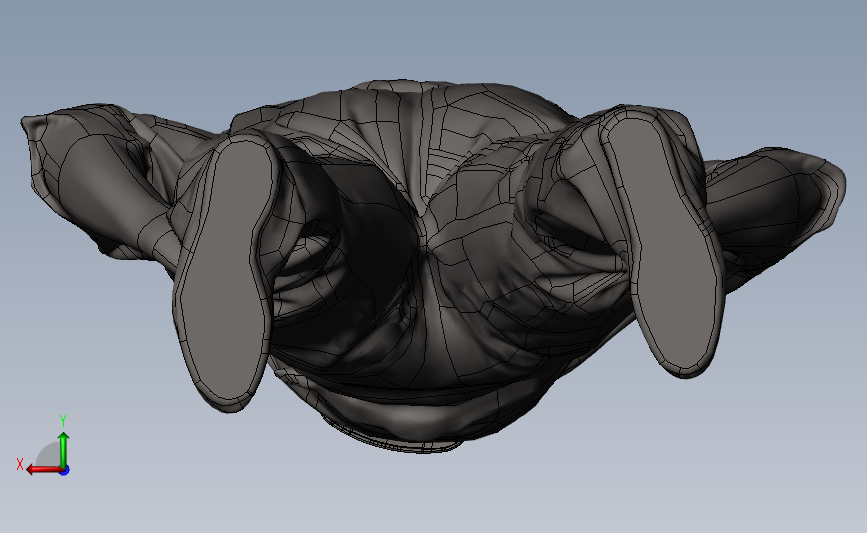Click the red X axis arrow
867x533 pixels.
point(44,470)
